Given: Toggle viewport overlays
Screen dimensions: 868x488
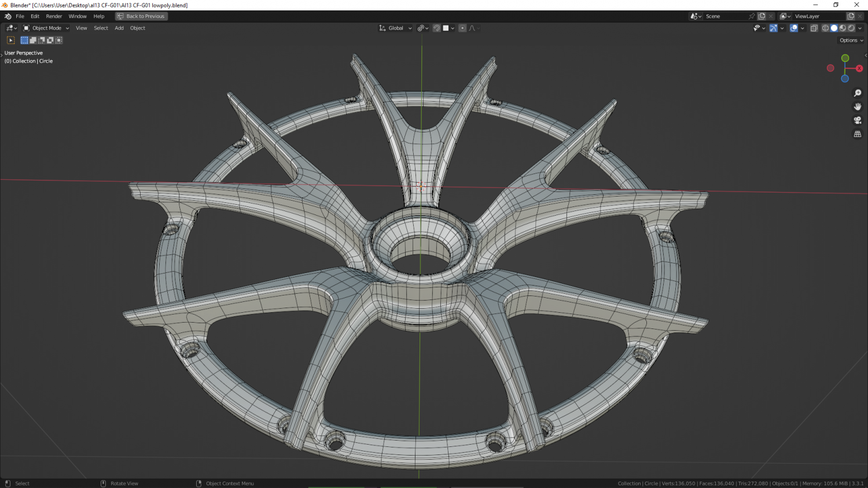Looking at the screenshot, I should tap(794, 28).
